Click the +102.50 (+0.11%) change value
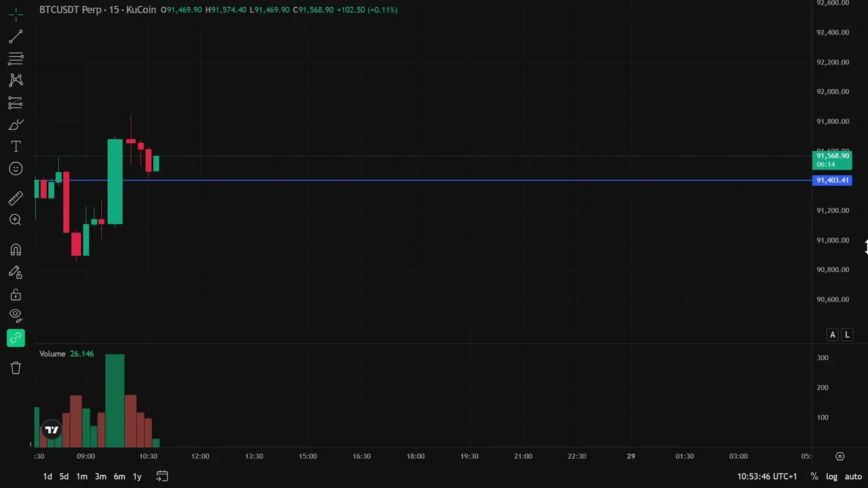Screen dimensions: 868x488 pyautogui.click(x=367, y=10)
